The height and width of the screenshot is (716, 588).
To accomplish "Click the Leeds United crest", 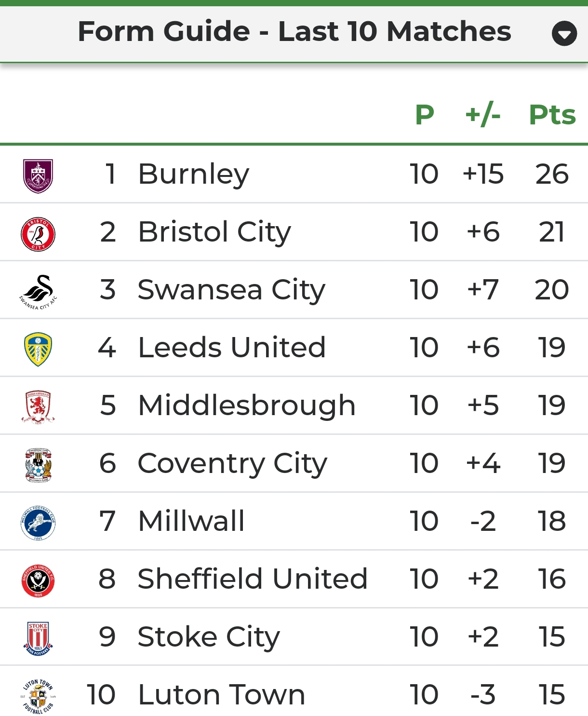I will (38, 349).
